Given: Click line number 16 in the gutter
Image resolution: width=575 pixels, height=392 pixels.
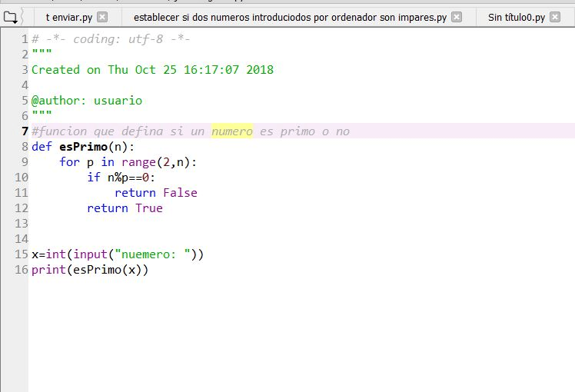Looking at the screenshot, I should click(22, 270).
